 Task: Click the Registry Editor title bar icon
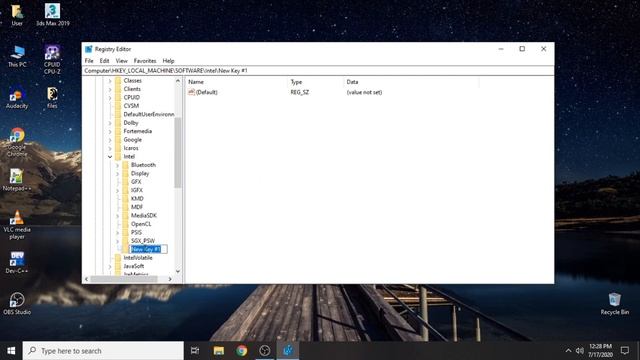point(89,49)
